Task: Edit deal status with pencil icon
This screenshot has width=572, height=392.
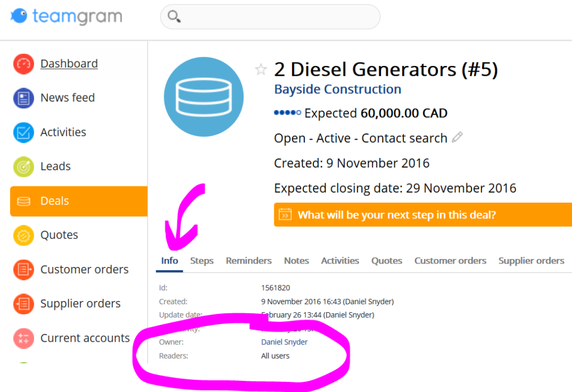Action: (457, 137)
